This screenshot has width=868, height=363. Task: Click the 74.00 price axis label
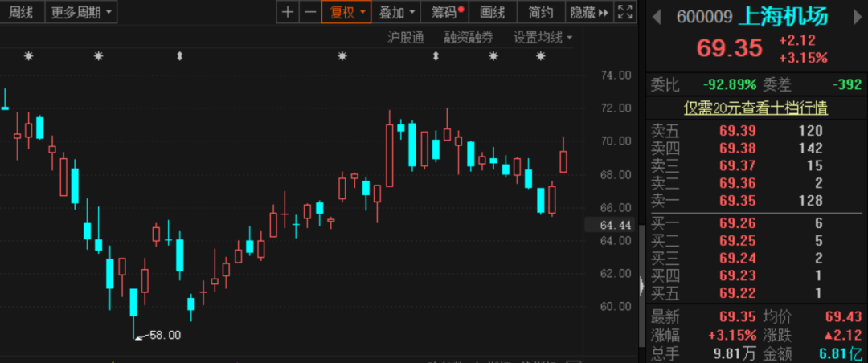(x=616, y=75)
